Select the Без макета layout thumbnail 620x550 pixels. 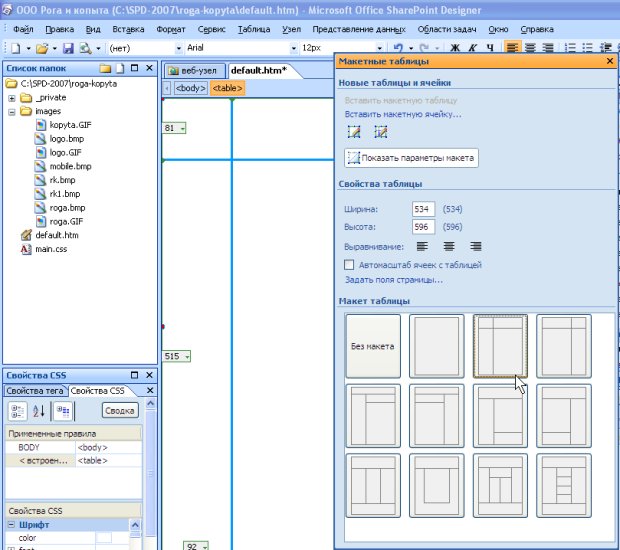coord(373,346)
